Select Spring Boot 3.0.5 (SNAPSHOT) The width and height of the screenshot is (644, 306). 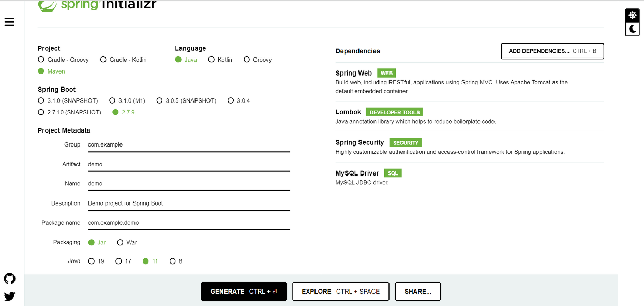[x=186, y=100]
